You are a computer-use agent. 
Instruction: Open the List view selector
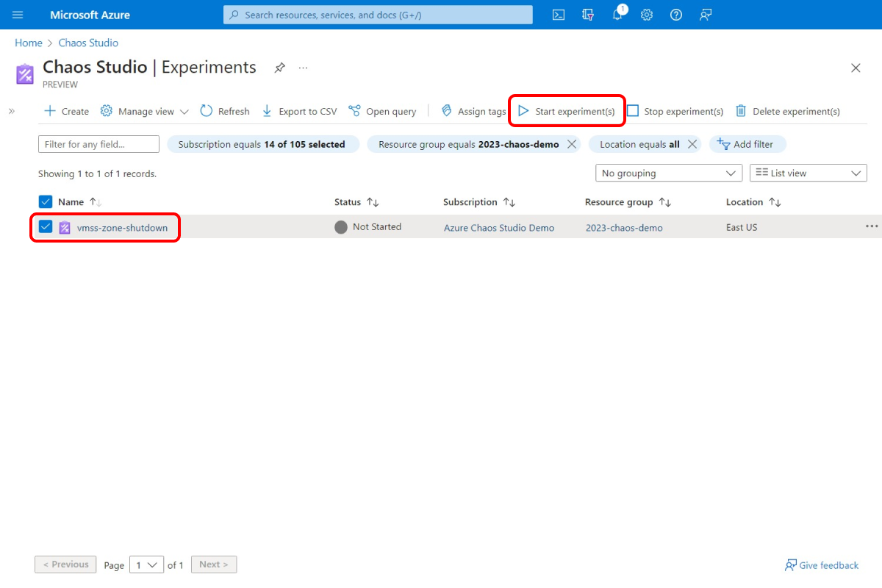click(808, 173)
